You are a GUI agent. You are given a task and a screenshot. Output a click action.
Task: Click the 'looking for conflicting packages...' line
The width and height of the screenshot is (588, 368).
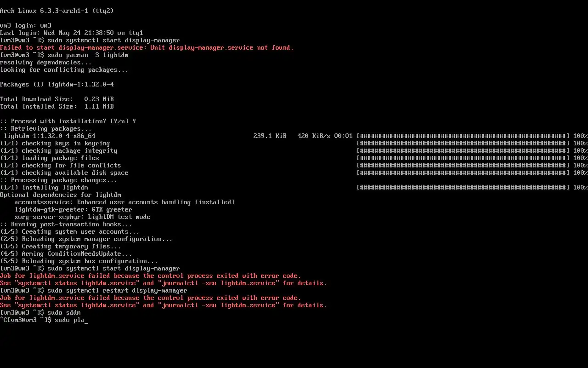pyautogui.click(x=64, y=69)
